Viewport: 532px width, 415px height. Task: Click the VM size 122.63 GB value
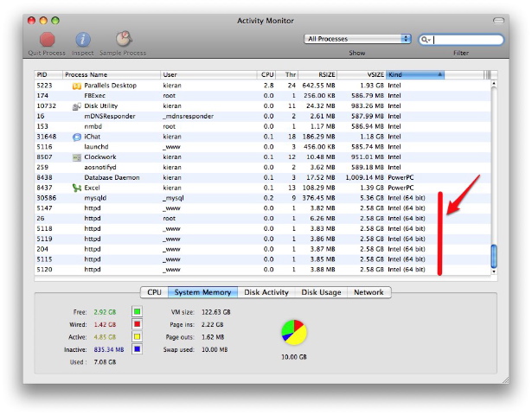tap(215, 312)
